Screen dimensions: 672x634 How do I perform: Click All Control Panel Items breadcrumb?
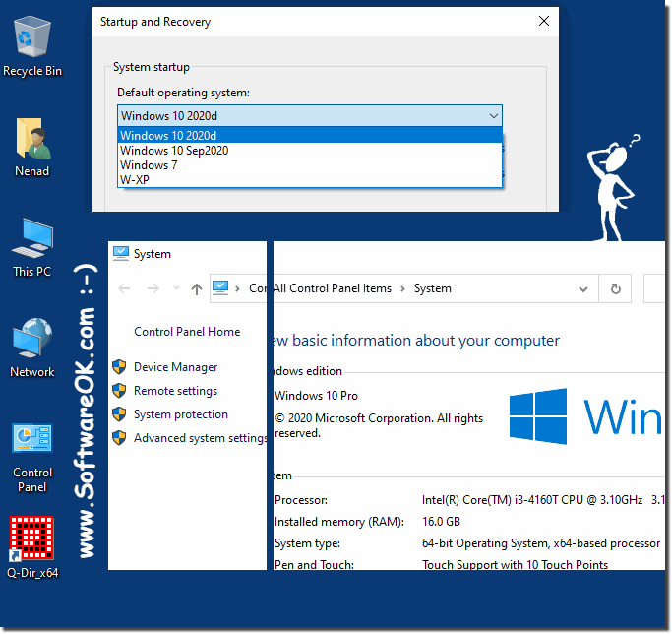point(333,288)
